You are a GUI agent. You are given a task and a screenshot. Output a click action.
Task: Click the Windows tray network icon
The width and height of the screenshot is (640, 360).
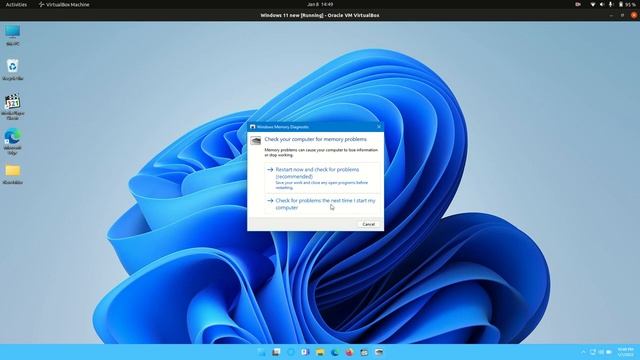[593, 352]
